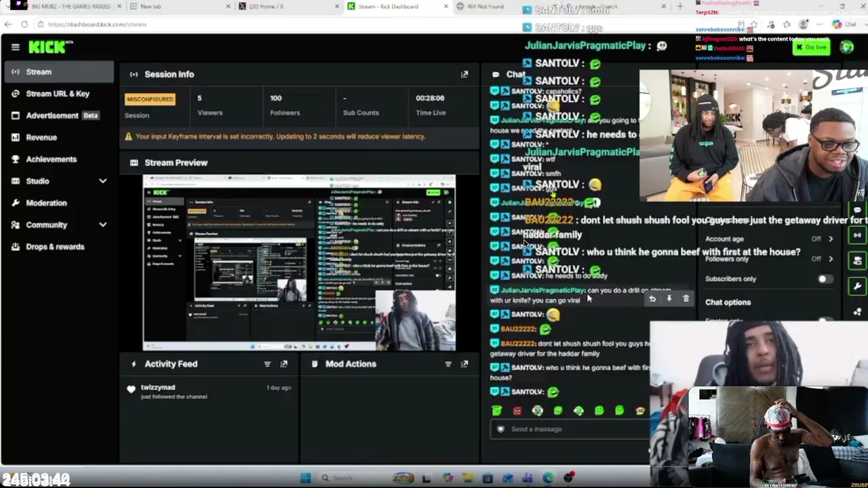Switch to the 404 Not Found tab
This screenshot has height=488, width=868.
click(485, 7)
